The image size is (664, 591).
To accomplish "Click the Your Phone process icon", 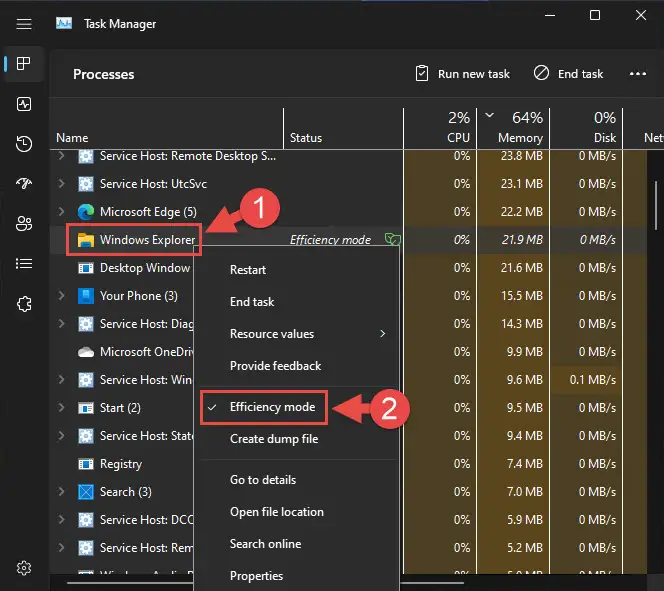I will (x=86, y=296).
